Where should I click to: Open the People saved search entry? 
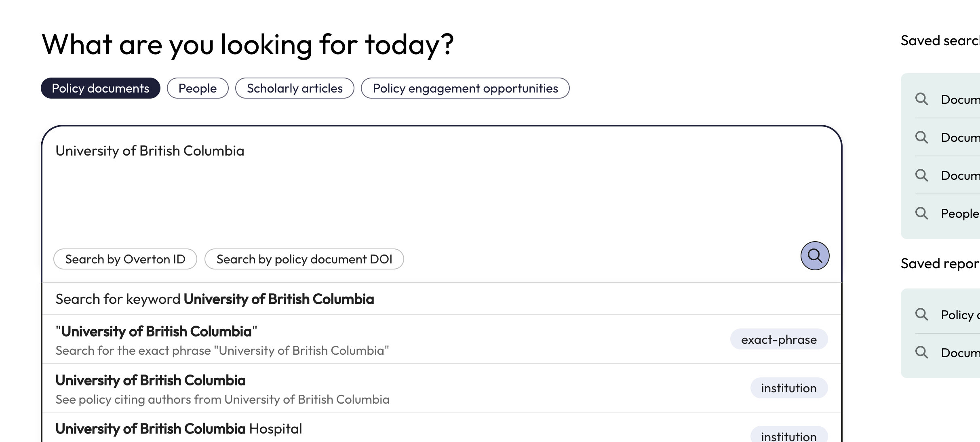pyautogui.click(x=959, y=213)
